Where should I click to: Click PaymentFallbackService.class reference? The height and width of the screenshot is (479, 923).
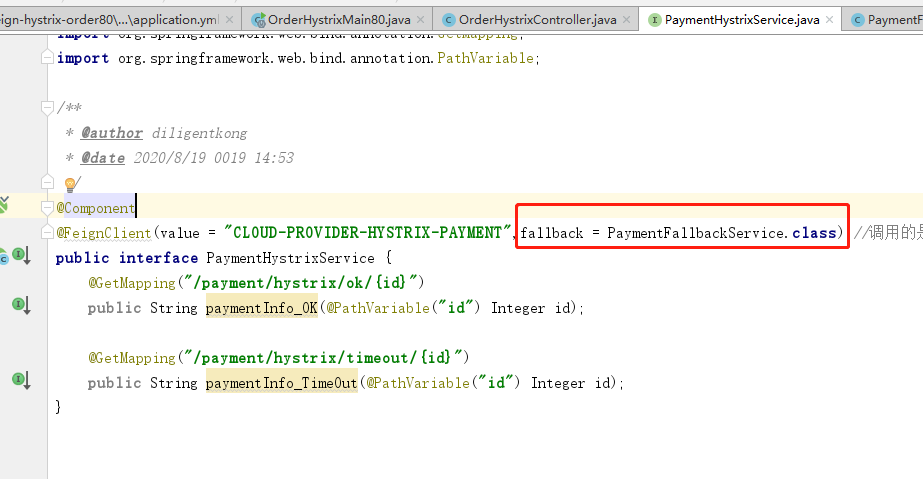tap(722, 233)
